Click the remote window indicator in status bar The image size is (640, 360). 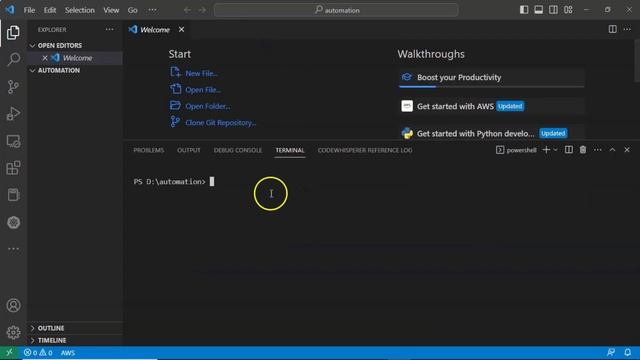(x=9, y=353)
